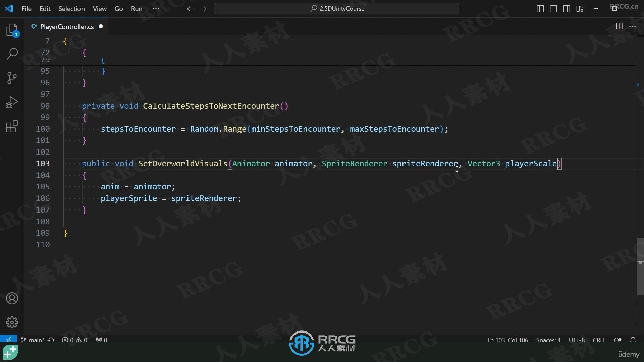Open the Customize Layout icon
644x362 pixels.
[580, 9]
